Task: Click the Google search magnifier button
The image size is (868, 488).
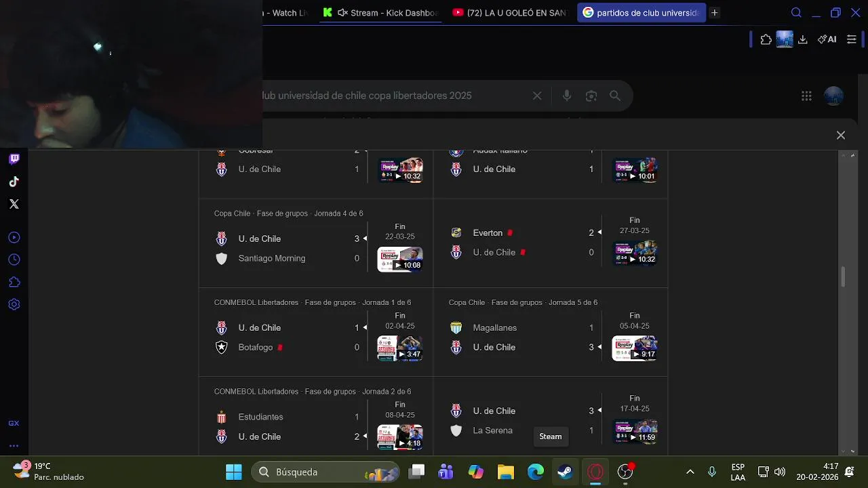Action: 615,96
